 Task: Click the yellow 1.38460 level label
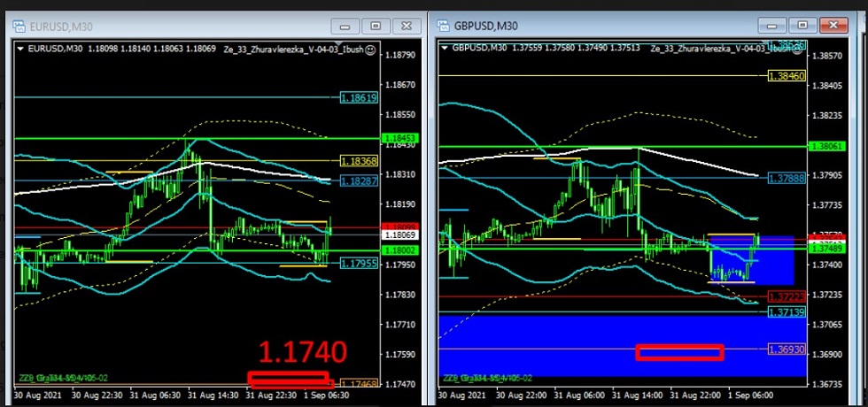pyautogui.click(x=787, y=75)
